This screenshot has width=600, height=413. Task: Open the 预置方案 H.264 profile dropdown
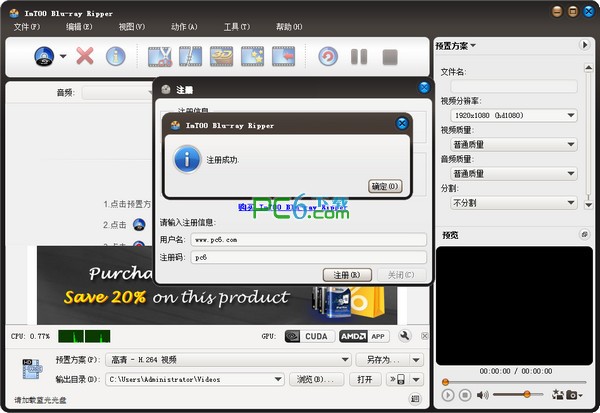tap(228, 360)
